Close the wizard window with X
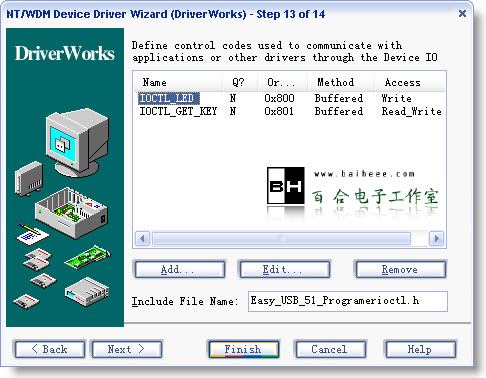Viewport: 486px width, 378px height. [x=462, y=14]
